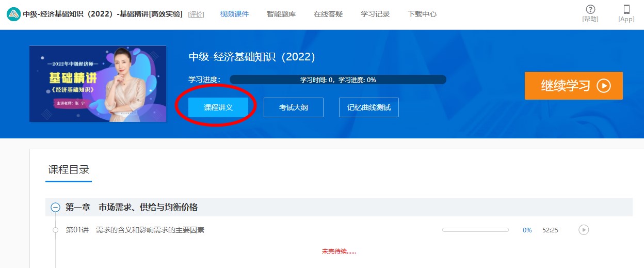The height and width of the screenshot is (268, 644).
Task: Click the lesson 01 progress bar
Action: (475, 230)
